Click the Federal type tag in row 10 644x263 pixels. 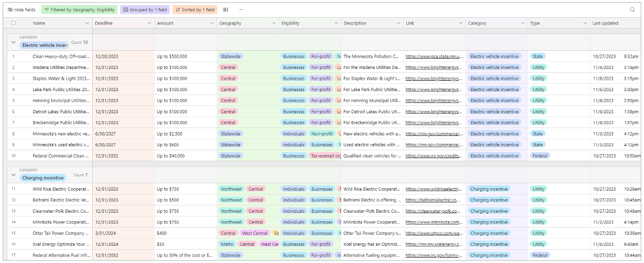tap(539, 156)
